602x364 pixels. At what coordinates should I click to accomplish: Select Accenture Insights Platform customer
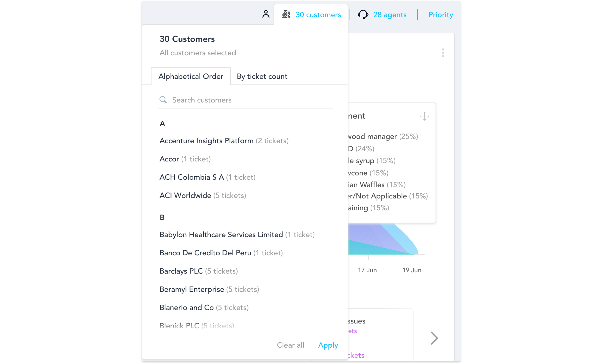point(206,141)
